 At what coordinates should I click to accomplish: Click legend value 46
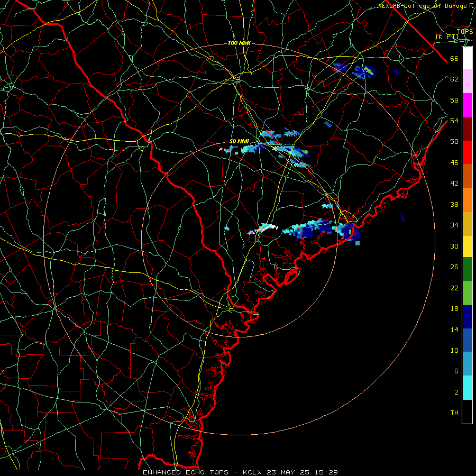454,163
